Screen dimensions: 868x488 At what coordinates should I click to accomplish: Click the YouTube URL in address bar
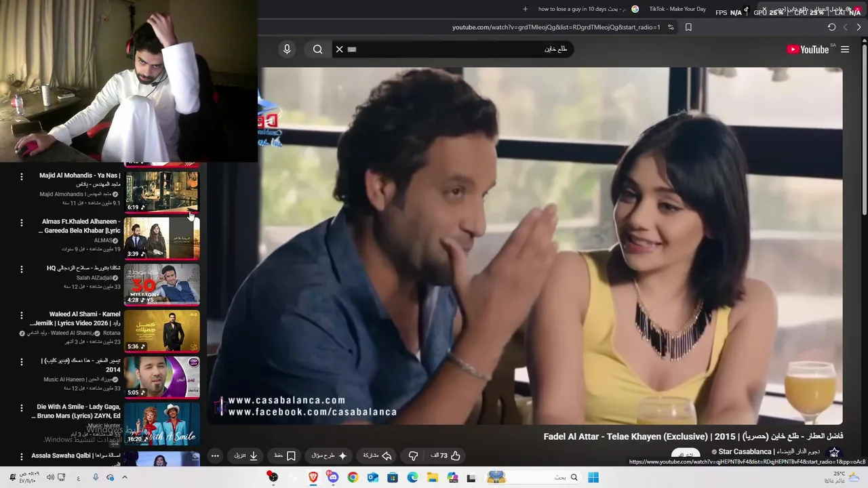556,27
